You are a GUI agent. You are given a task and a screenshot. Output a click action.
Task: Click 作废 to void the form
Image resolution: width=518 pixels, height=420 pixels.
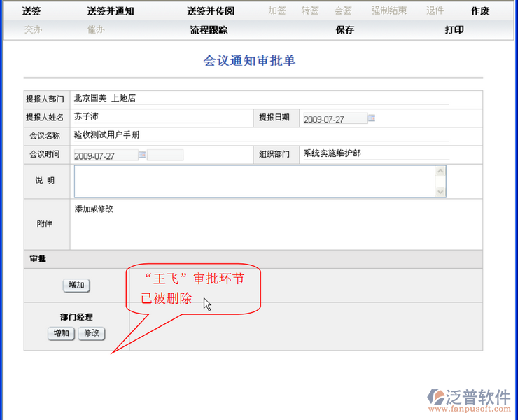coord(480,11)
